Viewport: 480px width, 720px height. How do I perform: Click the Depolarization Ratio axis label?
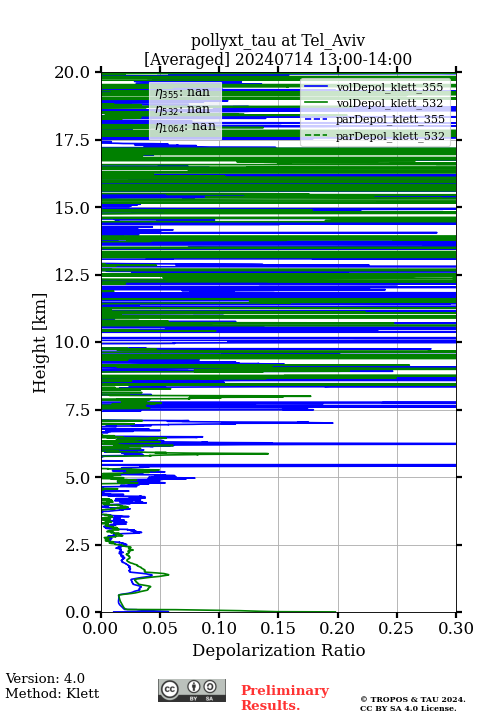[278, 650]
